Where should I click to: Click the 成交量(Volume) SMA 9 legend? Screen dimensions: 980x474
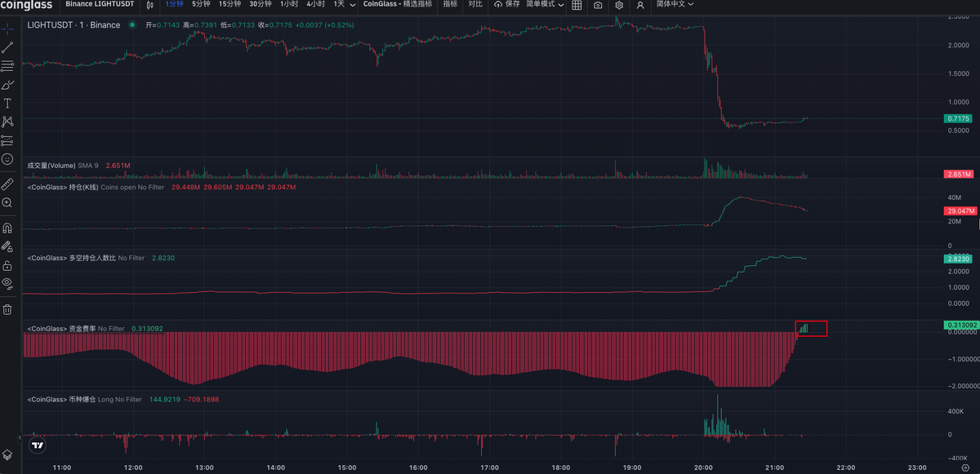tap(63, 166)
